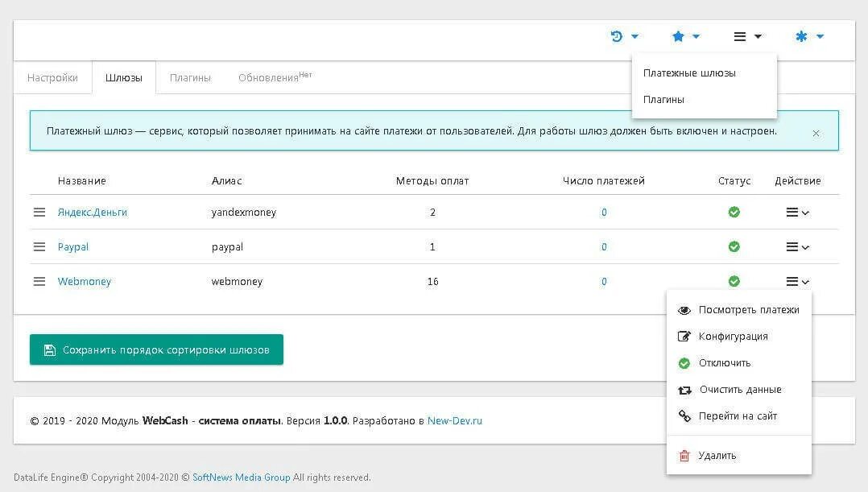Click the Алиас column header
The image size is (868, 492).
pos(226,181)
